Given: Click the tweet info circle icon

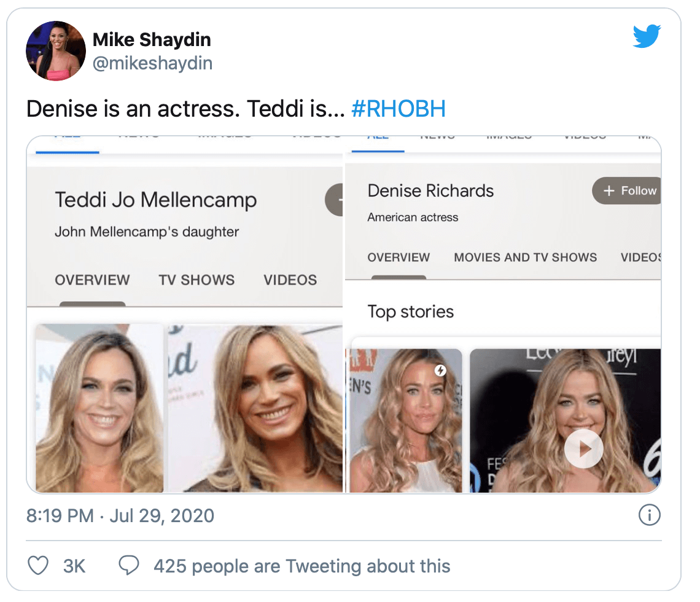Looking at the screenshot, I should (x=649, y=515).
